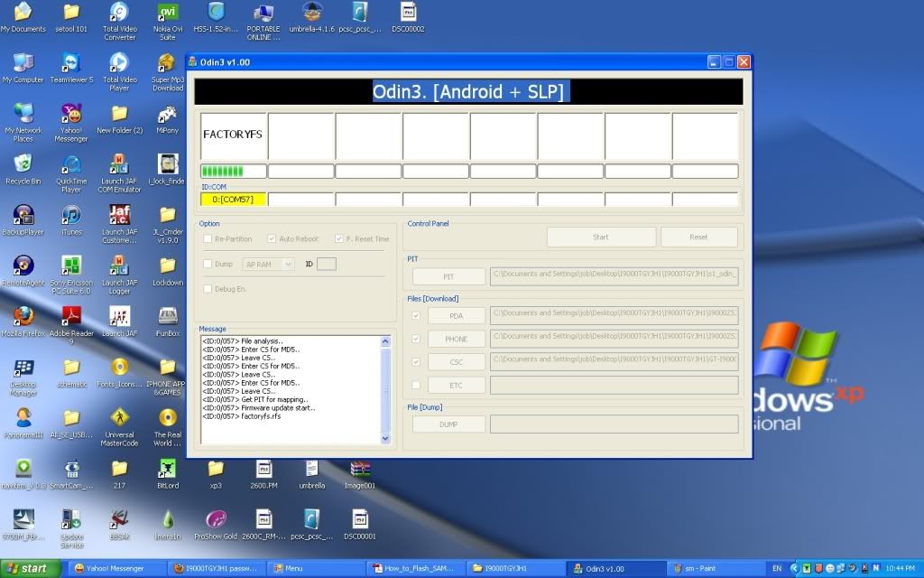Click the Start button in Control Panel
924x578 pixels.
coord(601,238)
